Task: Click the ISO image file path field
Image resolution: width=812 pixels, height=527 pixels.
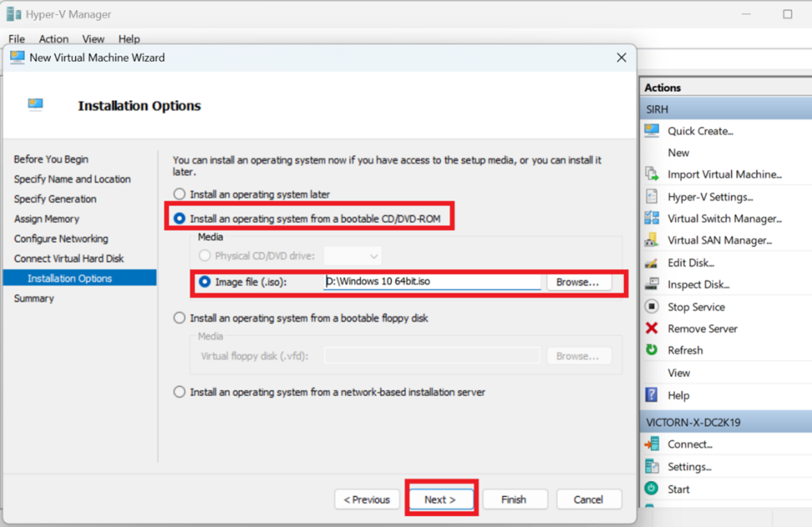Action: click(432, 282)
